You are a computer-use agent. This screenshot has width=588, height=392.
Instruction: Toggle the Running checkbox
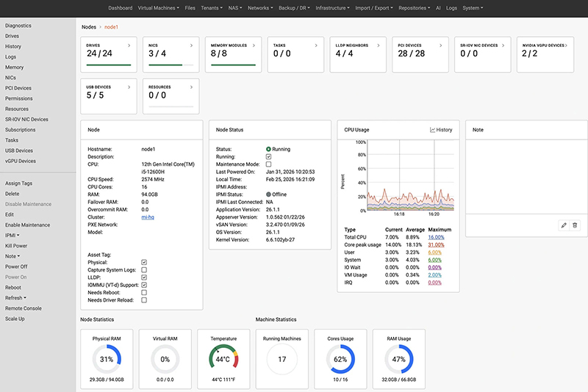pos(268,156)
